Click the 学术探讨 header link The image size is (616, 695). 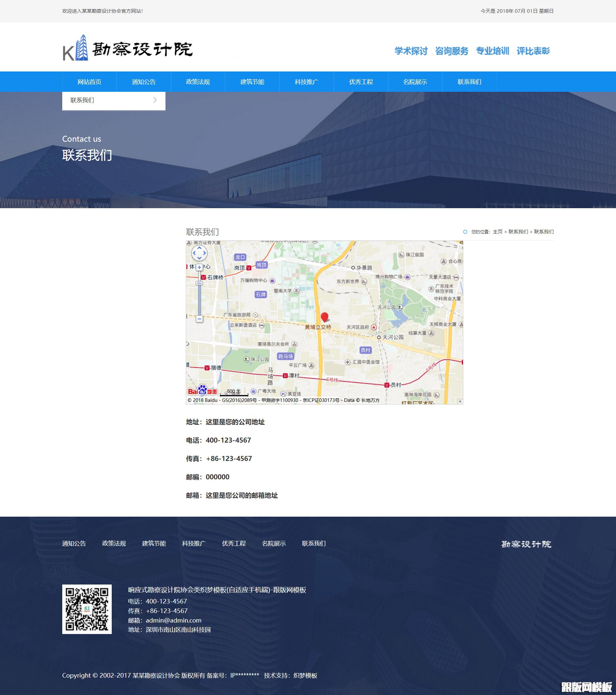point(411,51)
